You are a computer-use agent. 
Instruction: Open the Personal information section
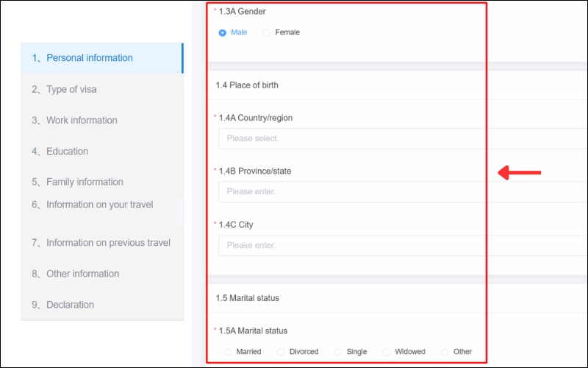click(89, 58)
